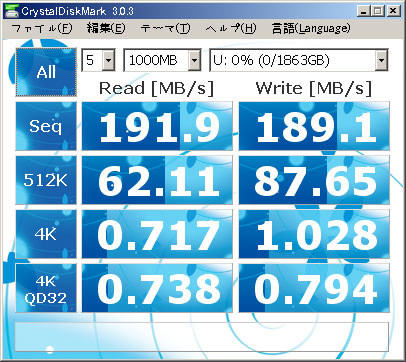The image size is (406, 362).
Task: Run the 512K benchmark test
Action: tap(46, 180)
